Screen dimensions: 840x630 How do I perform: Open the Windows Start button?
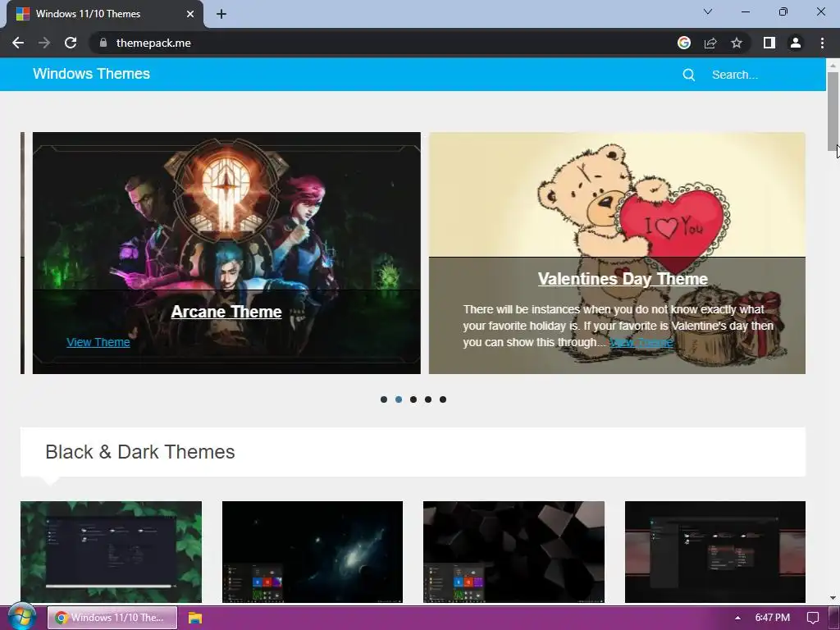(x=21, y=617)
